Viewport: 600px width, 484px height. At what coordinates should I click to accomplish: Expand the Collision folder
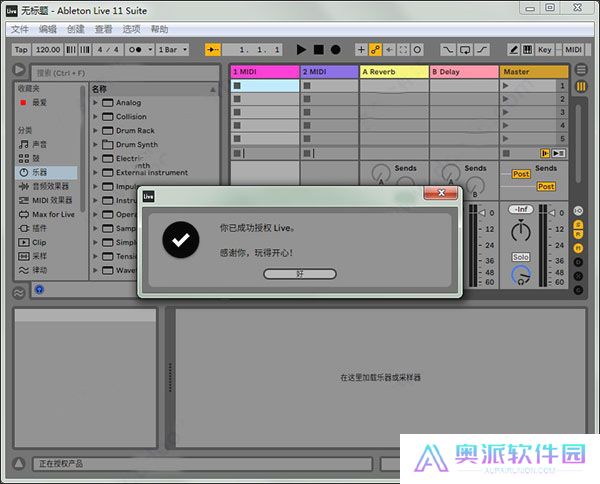[x=95, y=116]
